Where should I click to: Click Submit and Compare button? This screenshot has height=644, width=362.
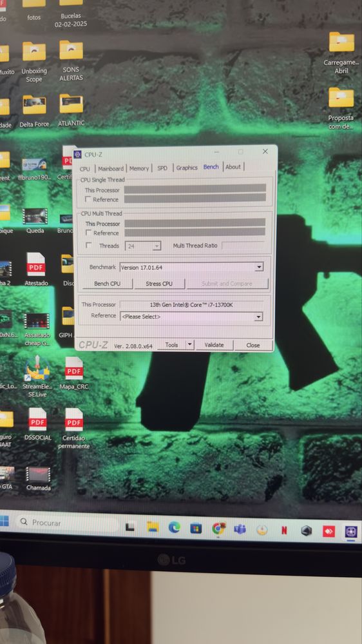click(x=227, y=284)
